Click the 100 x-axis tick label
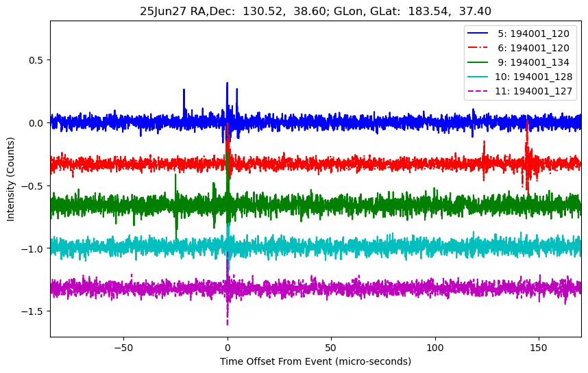 (435, 348)
